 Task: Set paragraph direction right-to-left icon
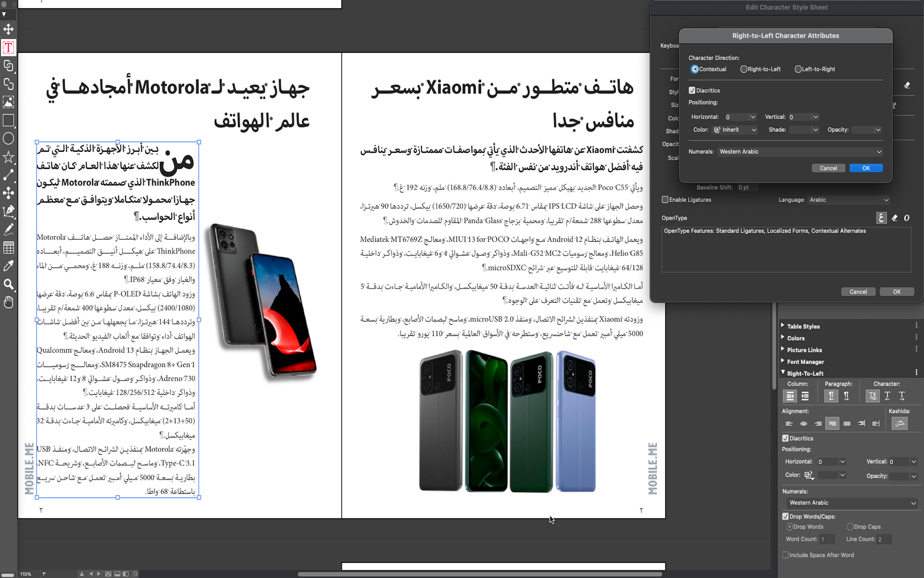[831, 396]
